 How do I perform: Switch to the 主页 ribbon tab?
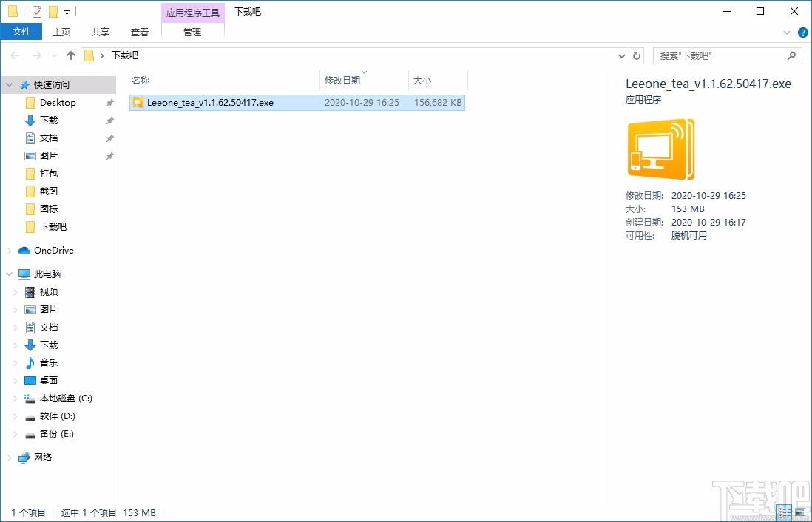(61, 32)
